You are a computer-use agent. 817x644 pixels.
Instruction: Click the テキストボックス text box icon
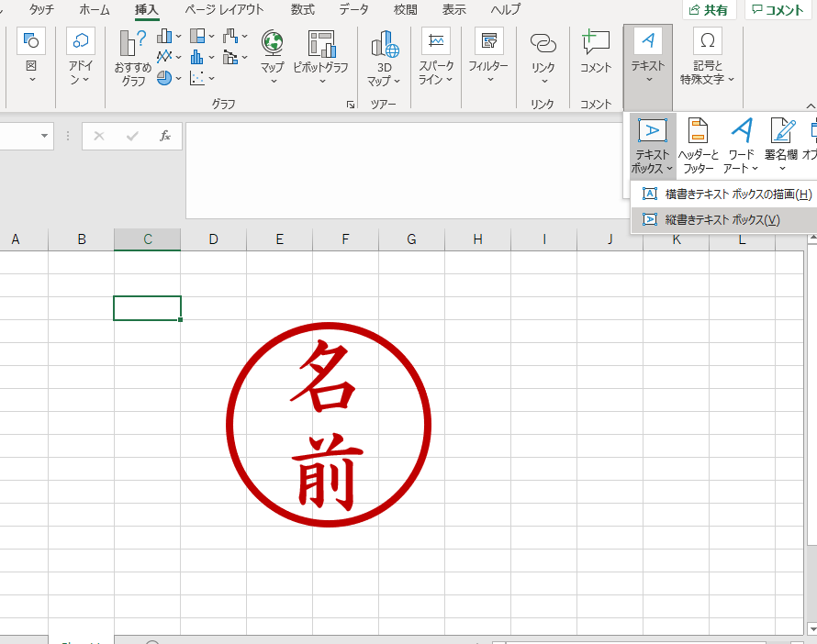tap(653, 130)
